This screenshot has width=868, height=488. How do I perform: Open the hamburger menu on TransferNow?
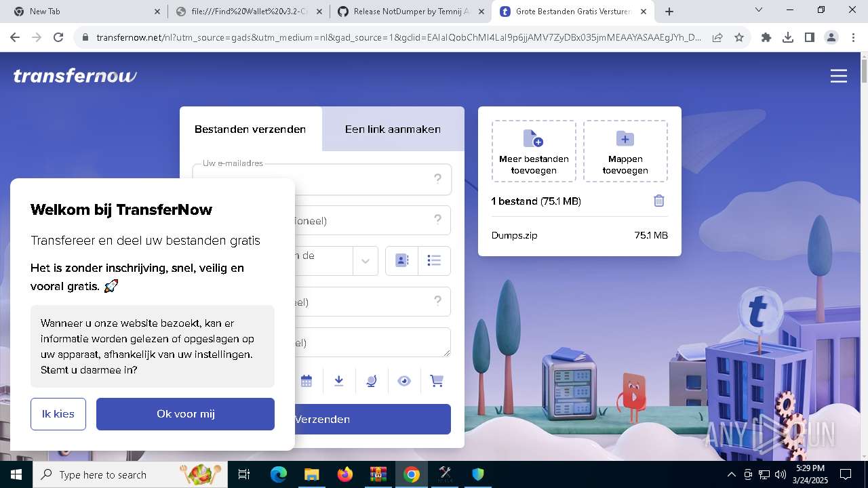pos(839,76)
